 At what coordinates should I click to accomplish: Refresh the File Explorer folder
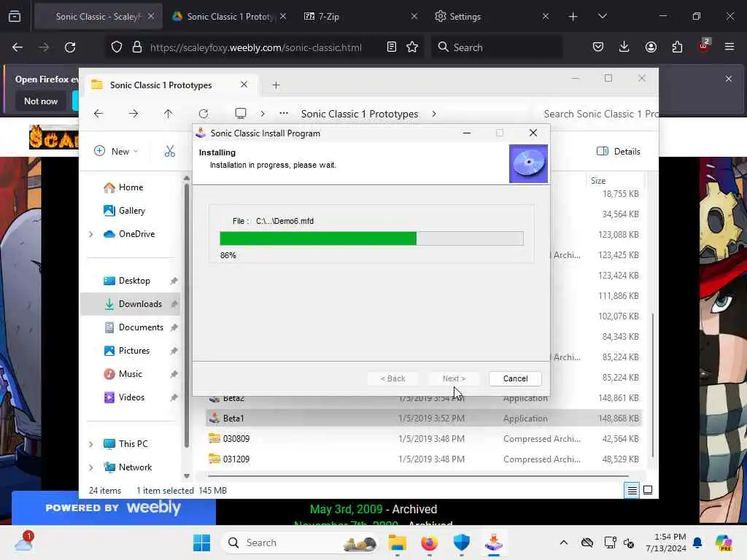coord(204,113)
